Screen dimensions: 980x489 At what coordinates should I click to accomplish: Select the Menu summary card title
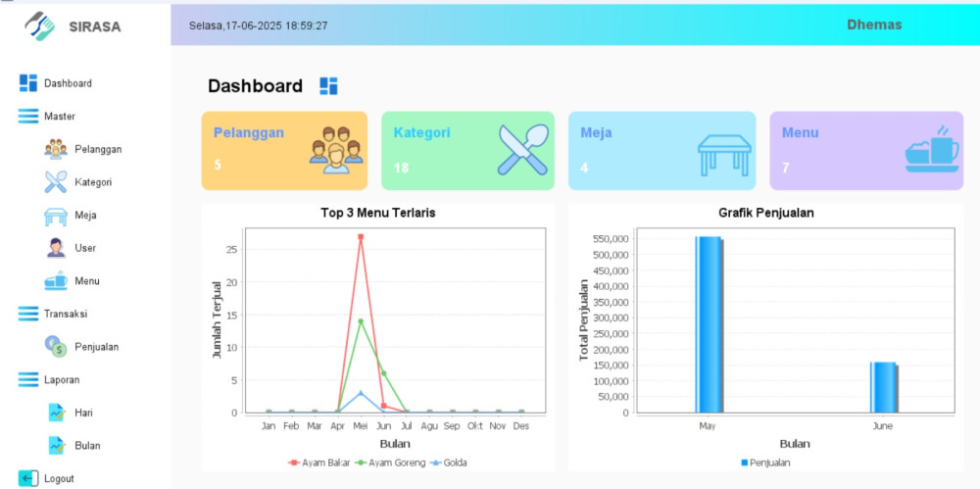point(800,132)
